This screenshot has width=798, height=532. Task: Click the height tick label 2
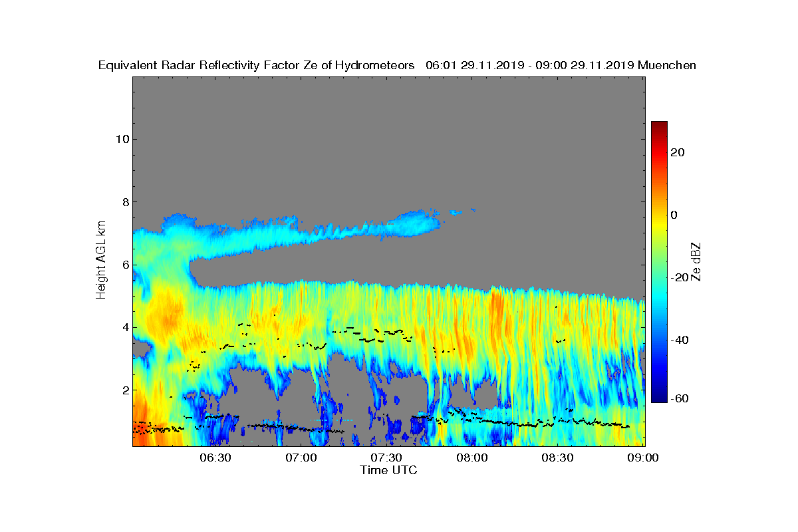(x=124, y=390)
